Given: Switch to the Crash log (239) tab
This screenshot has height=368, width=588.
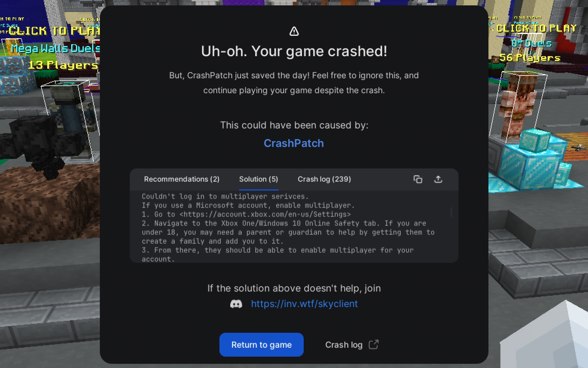Looking at the screenshot, I should [324, 179].
